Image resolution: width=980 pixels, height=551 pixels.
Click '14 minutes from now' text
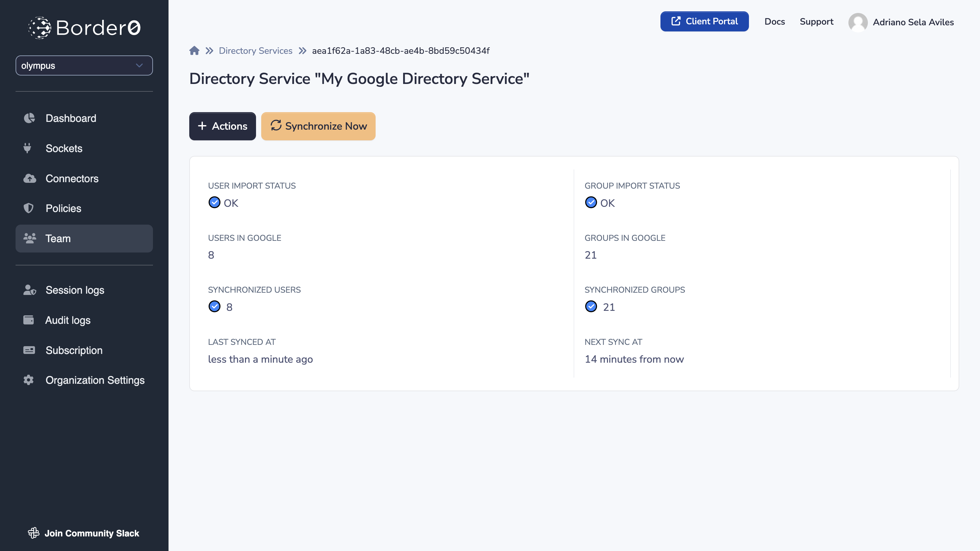point(634,359)
